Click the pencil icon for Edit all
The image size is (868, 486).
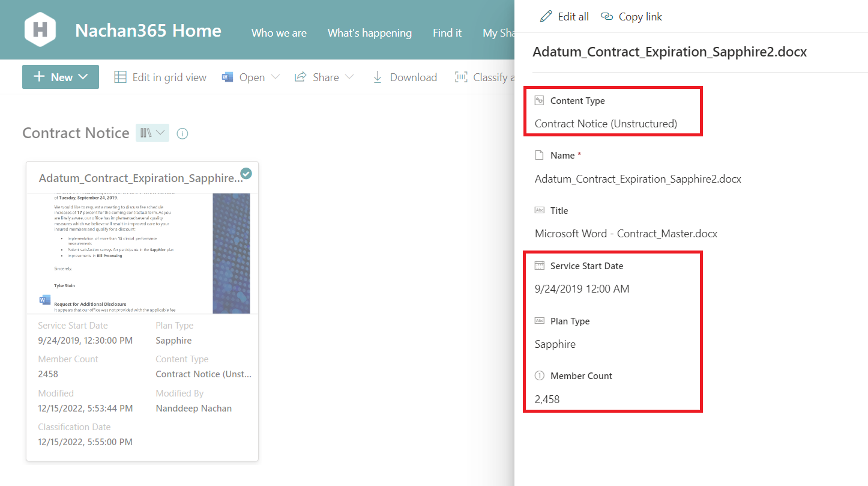pos(546,16)
